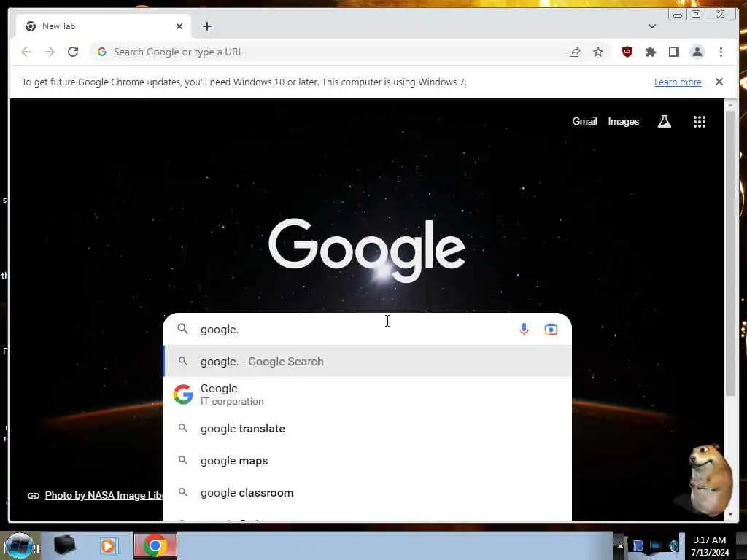Show hidden system tray icons arrow
Viewport: 747px width, 560px height.
tap(620, 545)
